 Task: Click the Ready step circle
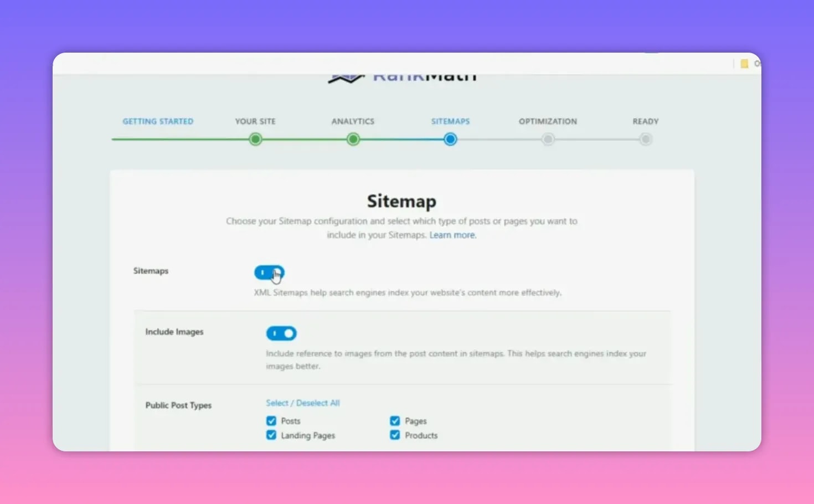[x=645, y=139]
